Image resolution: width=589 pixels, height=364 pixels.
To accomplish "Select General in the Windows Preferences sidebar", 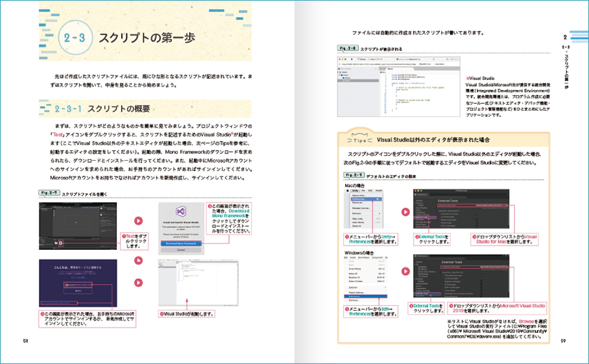I will coord(420,262).
